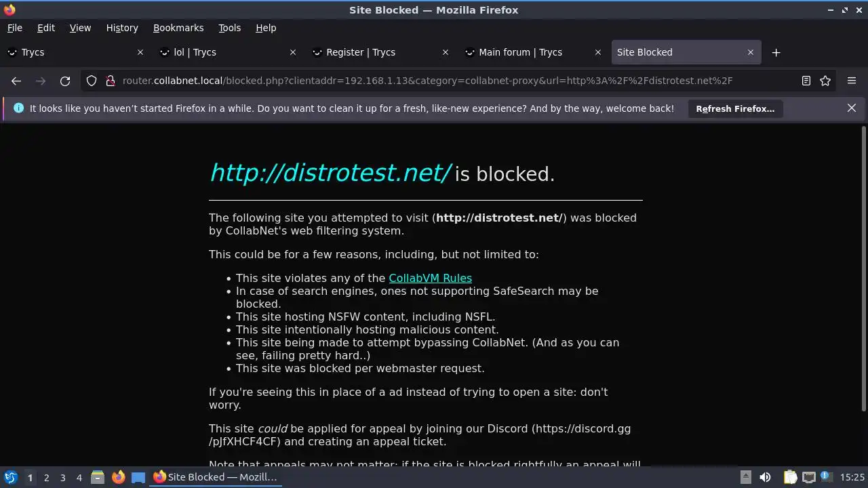Click the Refresh Firefox… button

coord(735,108)
